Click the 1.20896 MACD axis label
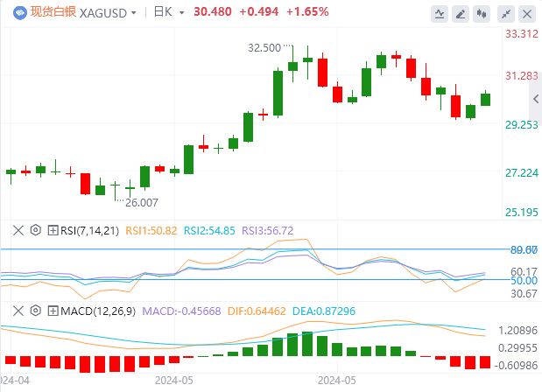 click(517, 331)
